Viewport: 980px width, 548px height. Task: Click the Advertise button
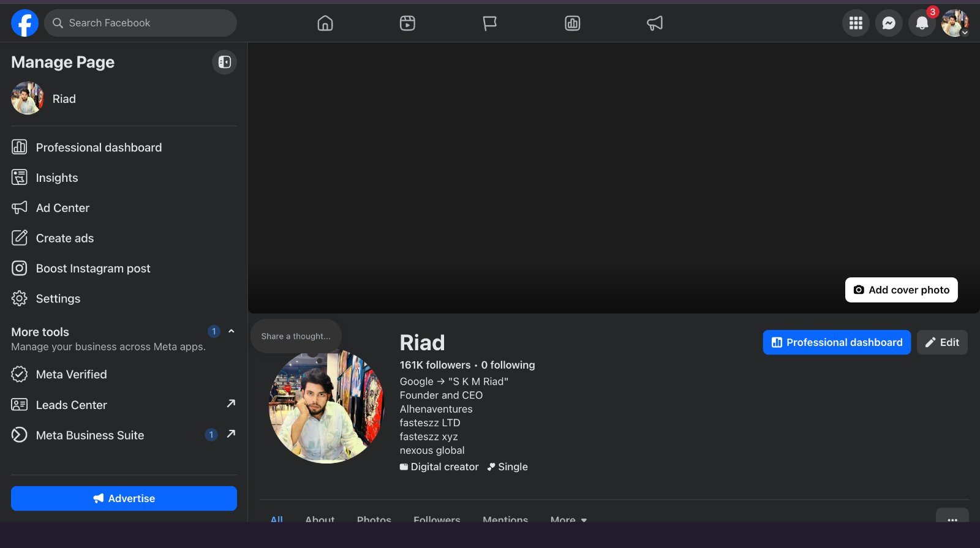coord(124,498)
